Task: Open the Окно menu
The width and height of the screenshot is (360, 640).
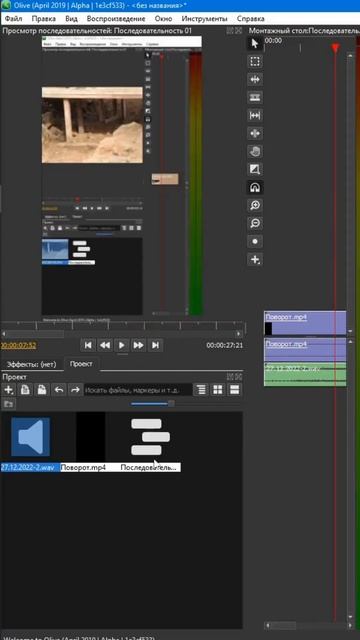Action: pyautogui.click(x=163, y=19)
